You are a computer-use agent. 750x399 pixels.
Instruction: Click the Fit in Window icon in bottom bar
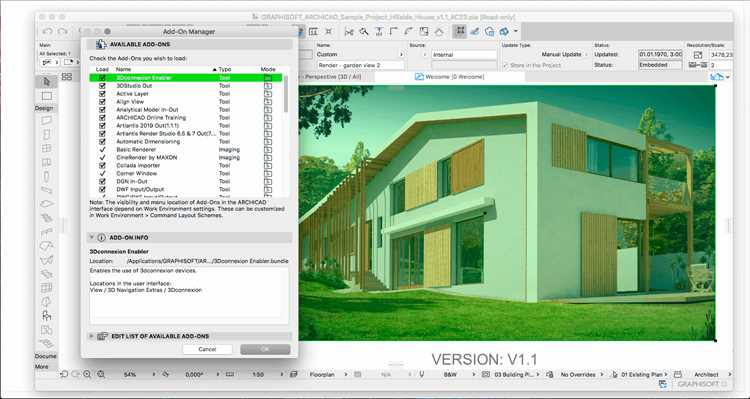(100, 374)
